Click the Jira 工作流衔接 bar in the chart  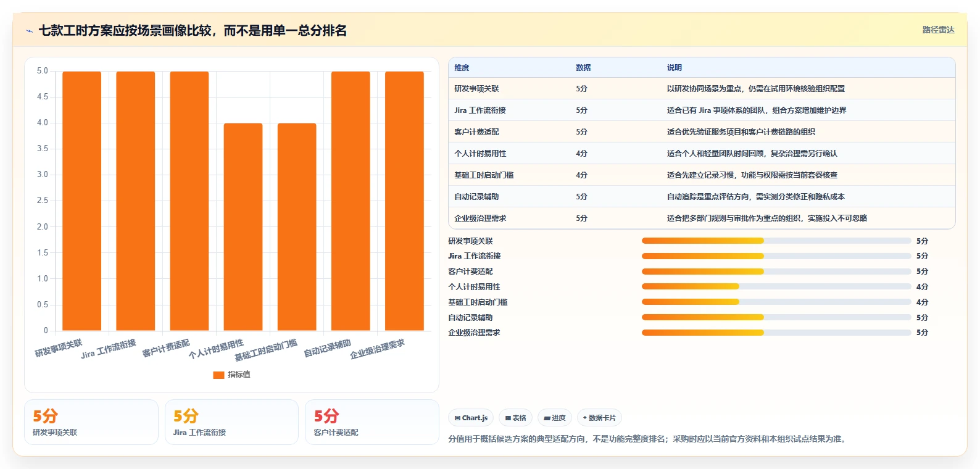pos(136,201)
